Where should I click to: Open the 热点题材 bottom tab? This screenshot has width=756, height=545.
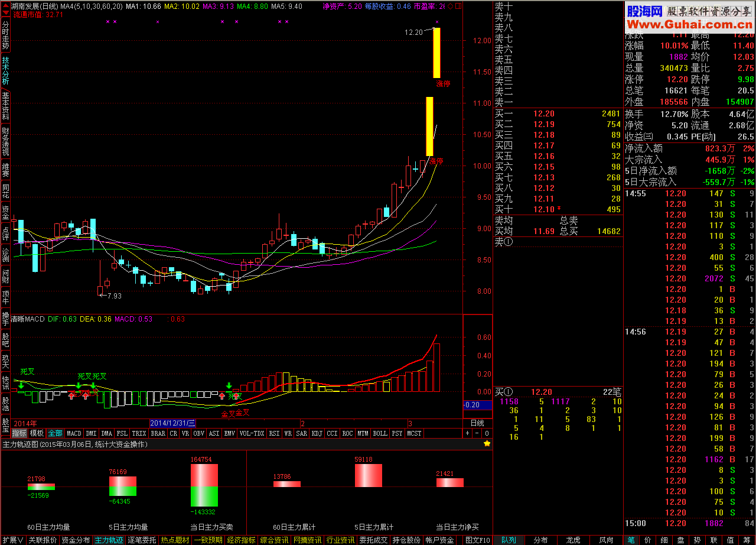pos(175,540)
